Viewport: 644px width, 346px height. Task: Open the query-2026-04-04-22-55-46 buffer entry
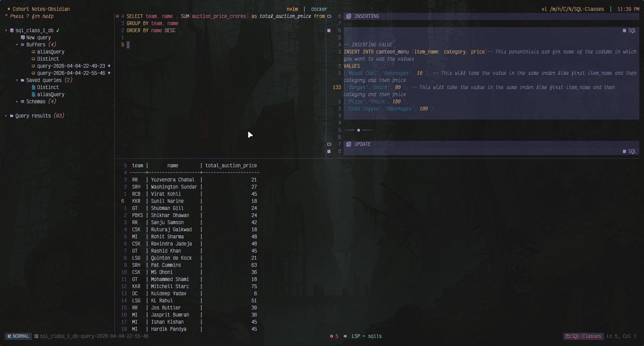[71, 73]
